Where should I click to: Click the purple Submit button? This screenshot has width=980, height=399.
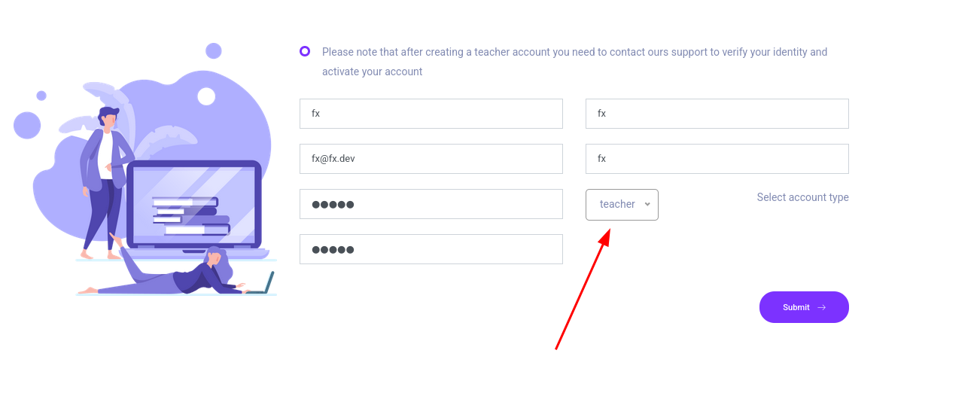(803, 307)
